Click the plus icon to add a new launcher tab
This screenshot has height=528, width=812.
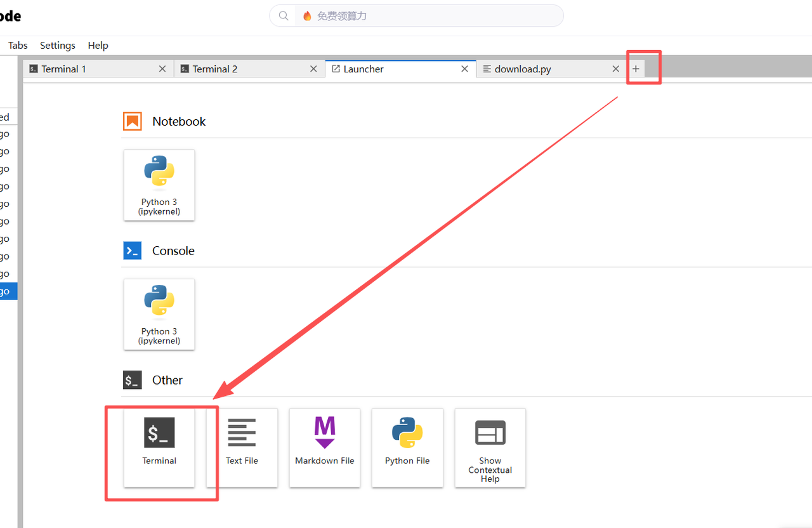(636, 69)
